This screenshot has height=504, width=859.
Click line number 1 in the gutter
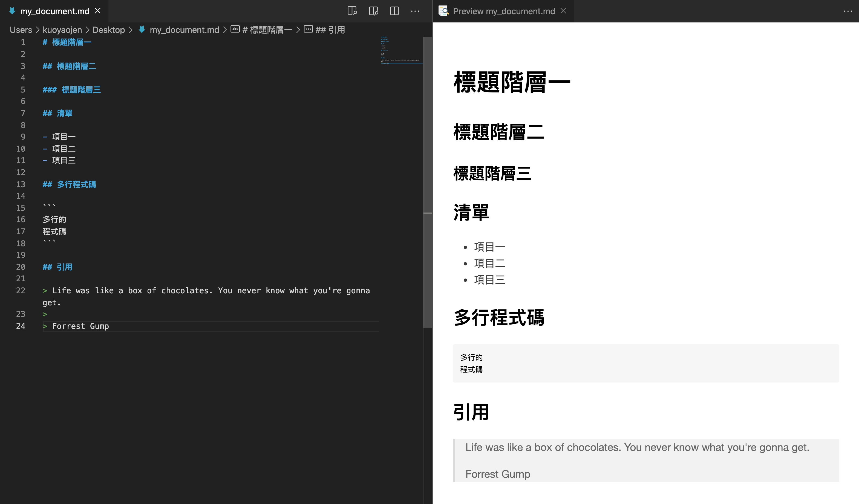click(x=23, y=42)
